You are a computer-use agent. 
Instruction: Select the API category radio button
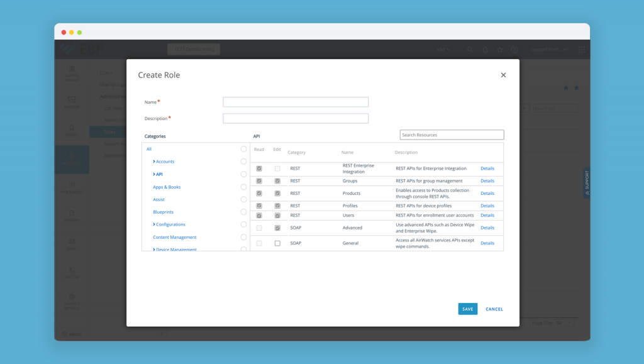click(x=243, y=174)
